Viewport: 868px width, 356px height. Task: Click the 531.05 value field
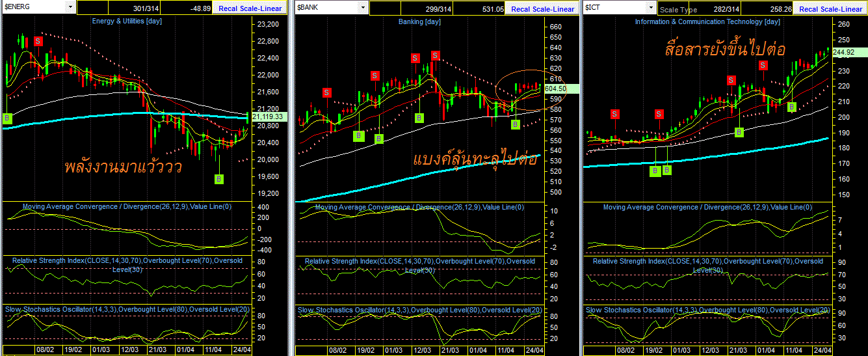480,8
